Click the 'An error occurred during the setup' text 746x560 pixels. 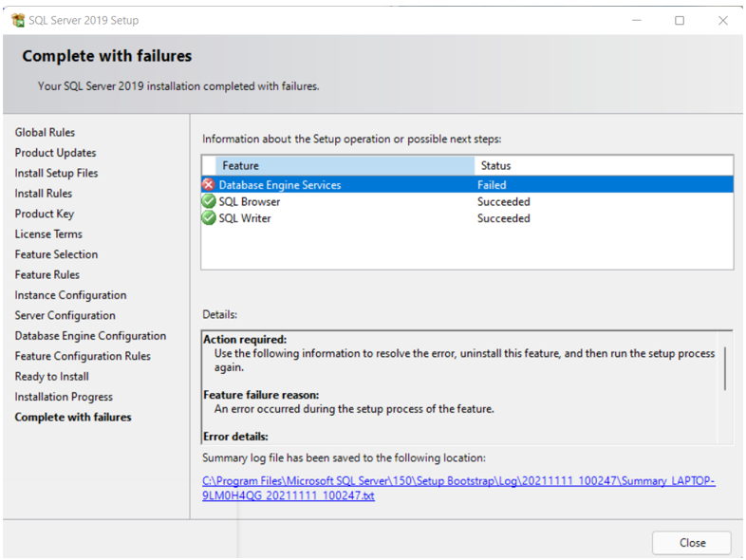tap(354, 409)
